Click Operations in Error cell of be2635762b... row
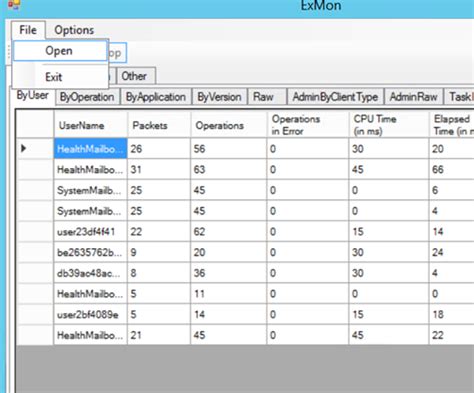Screen dimensions: 474x393 [308, 252]
